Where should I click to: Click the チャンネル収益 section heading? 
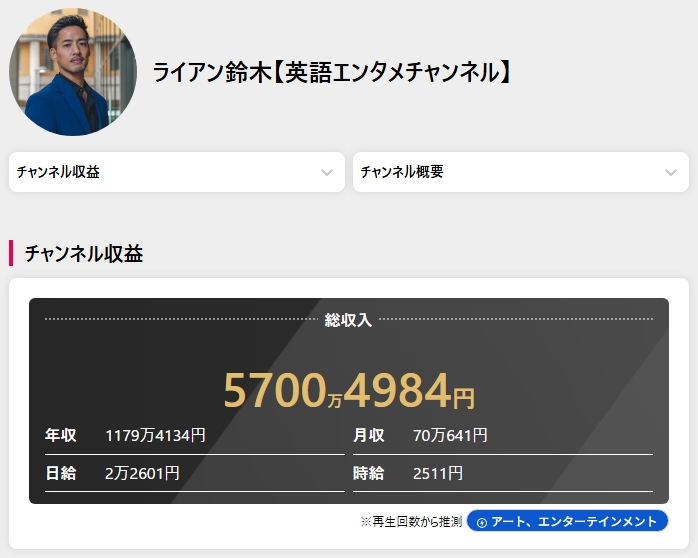(83, 254)
